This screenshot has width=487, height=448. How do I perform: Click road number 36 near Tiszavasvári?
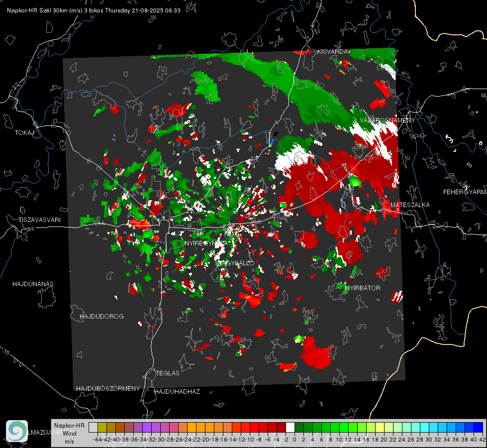31,229
